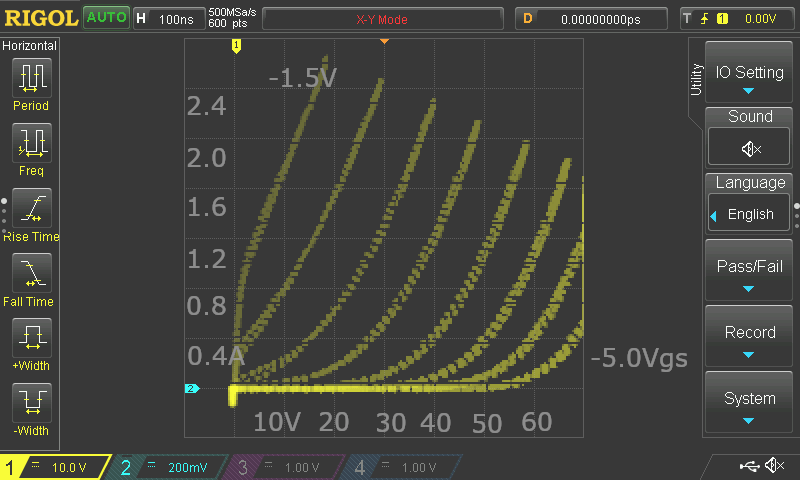Select the +Width measurement icon
The height and width of the screenshot is (480, 800).
pos(32,338)
